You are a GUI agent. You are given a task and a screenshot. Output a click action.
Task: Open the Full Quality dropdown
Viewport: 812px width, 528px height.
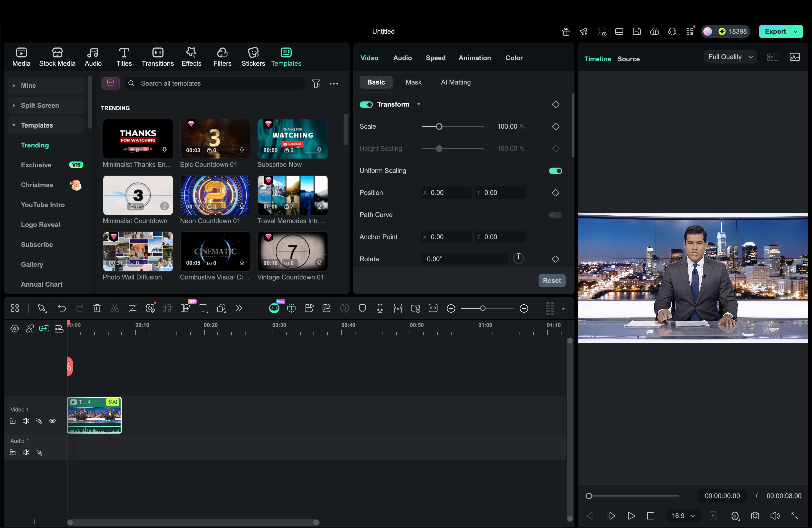coord(730,57)
